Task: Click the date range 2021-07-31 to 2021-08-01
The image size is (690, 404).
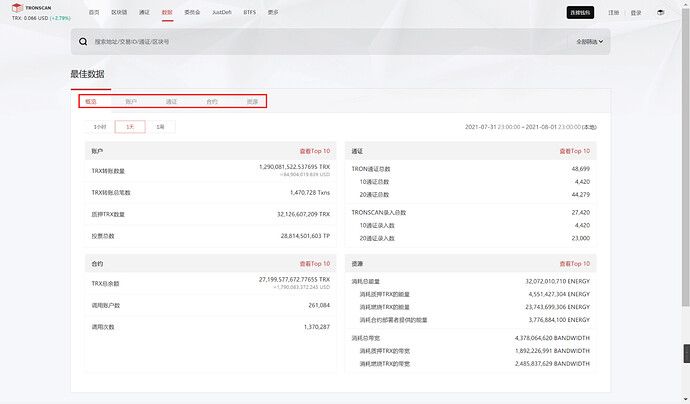Action: (x=531, y=127)
